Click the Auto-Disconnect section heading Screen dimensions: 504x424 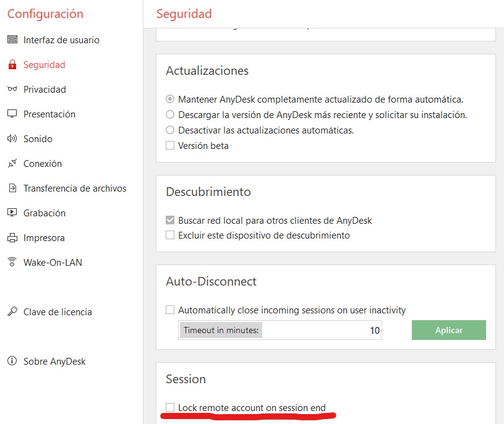click(x=211, y=281)
